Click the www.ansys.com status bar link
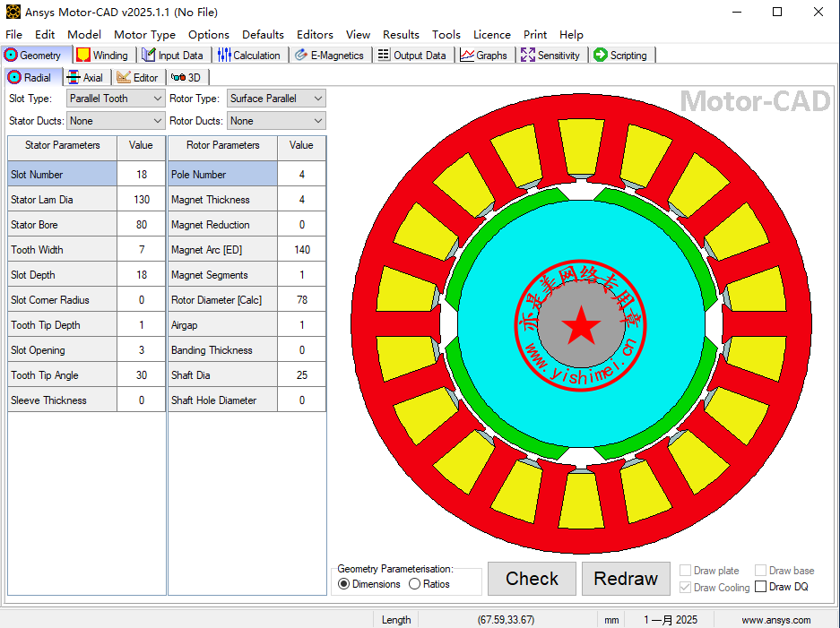Image resolution: width=840 pixels, height=628 pixels. point(775,620)
